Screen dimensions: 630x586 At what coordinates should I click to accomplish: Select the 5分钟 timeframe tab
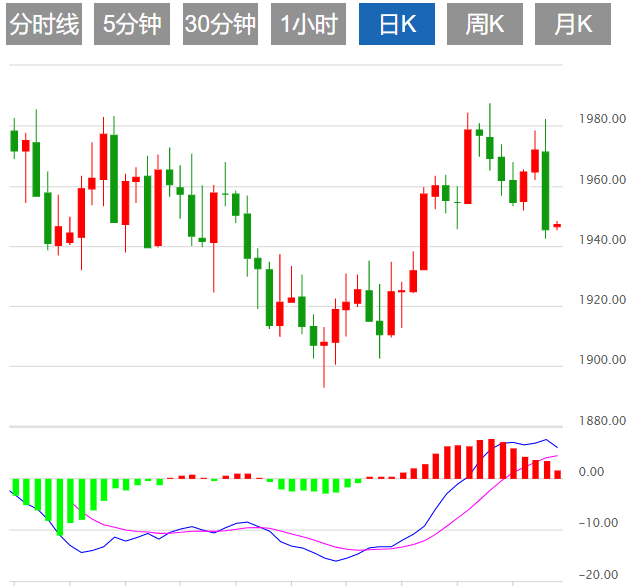[132, 24]
